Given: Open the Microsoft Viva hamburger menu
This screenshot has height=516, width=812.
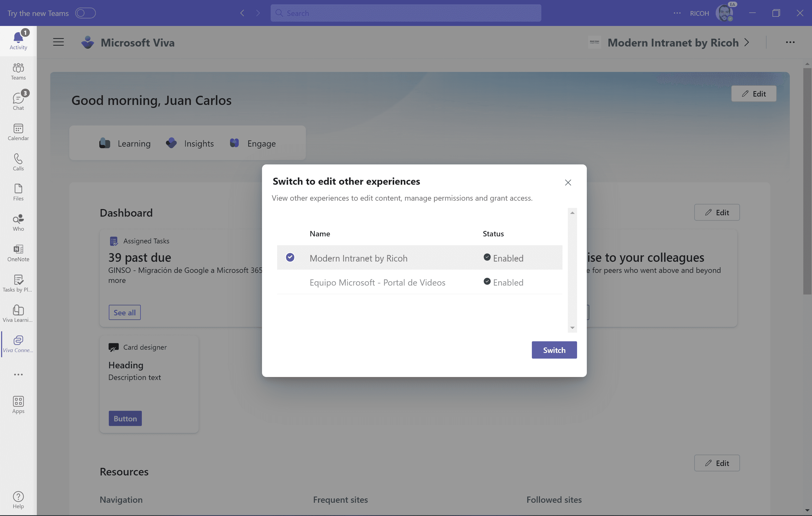Looking at the screenshot, I should (x=58, y=42).
